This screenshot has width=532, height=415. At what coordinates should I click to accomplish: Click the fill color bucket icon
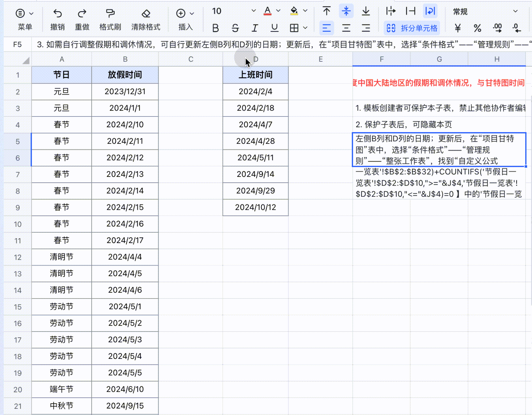[294, 11]
